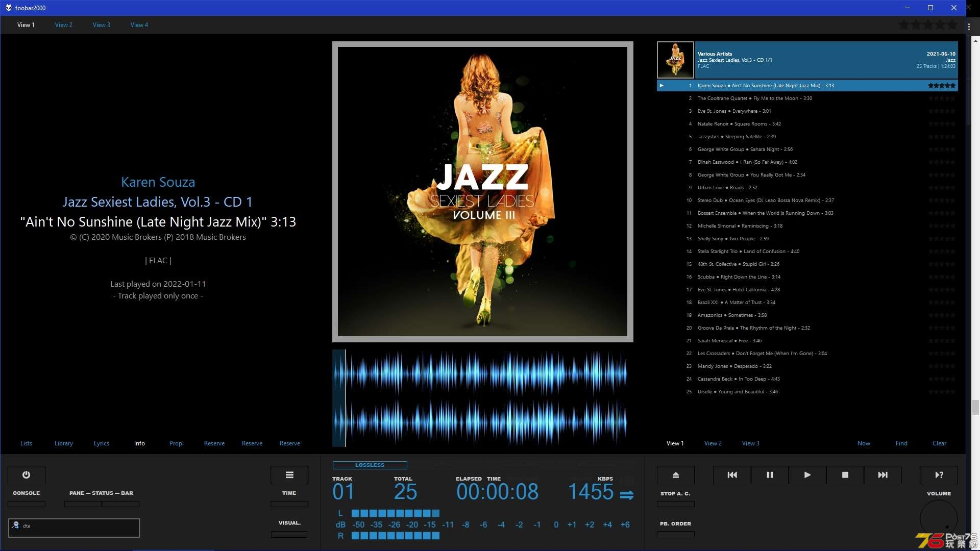
Task: Click the Various Artists album header row
Action: tap(826, 60)
